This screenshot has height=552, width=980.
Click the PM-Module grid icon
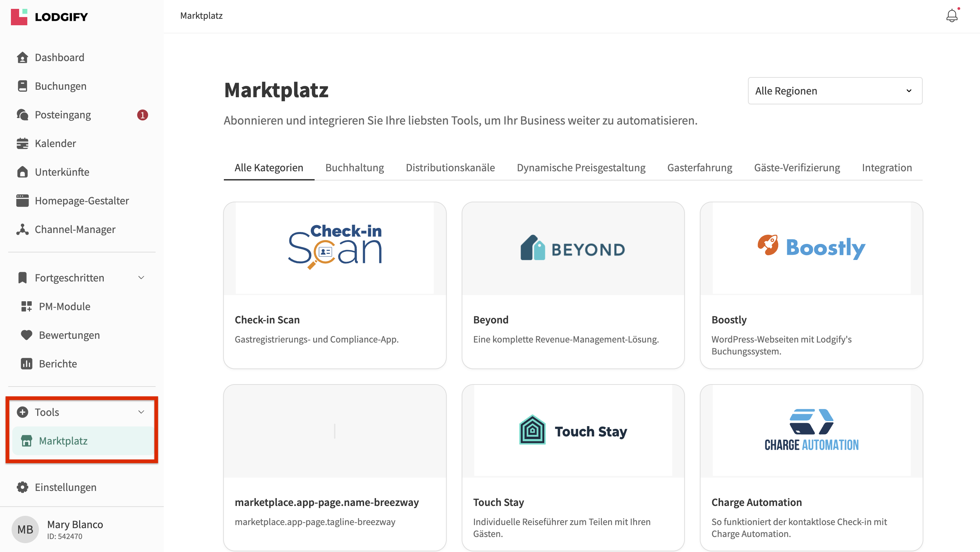[x=26, y=306]
